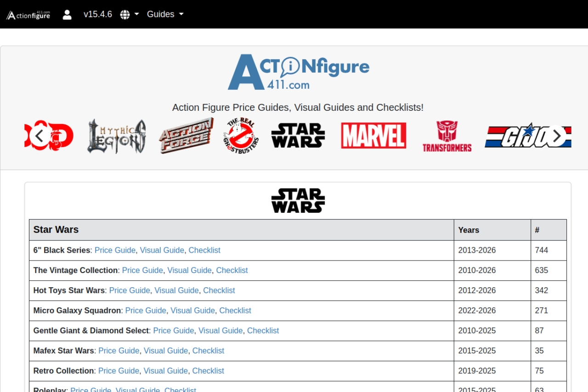Open Hot Toys Star Wars Checklist

tap(219, 290)
